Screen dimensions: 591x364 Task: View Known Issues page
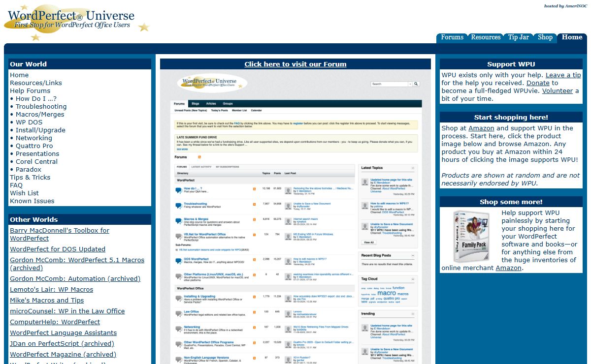pos(32,201)
